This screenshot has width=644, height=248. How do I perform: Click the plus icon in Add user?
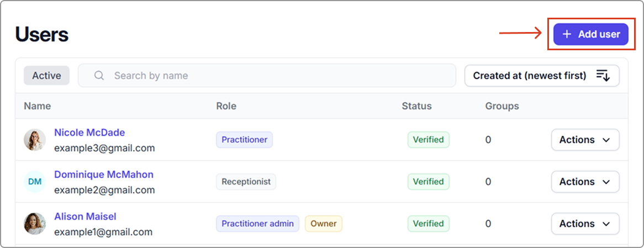click(x=567, y=34)
